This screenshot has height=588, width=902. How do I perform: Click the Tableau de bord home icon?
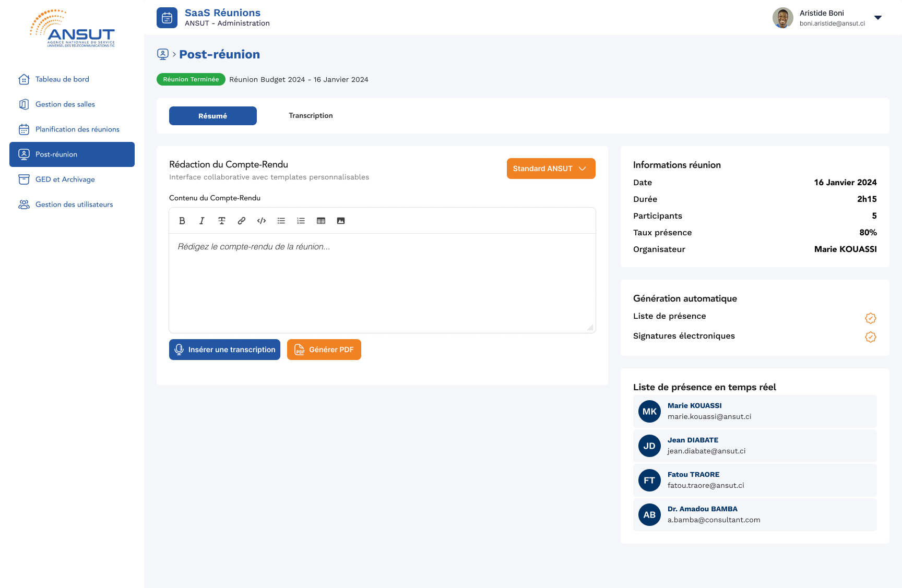[24, 79]
